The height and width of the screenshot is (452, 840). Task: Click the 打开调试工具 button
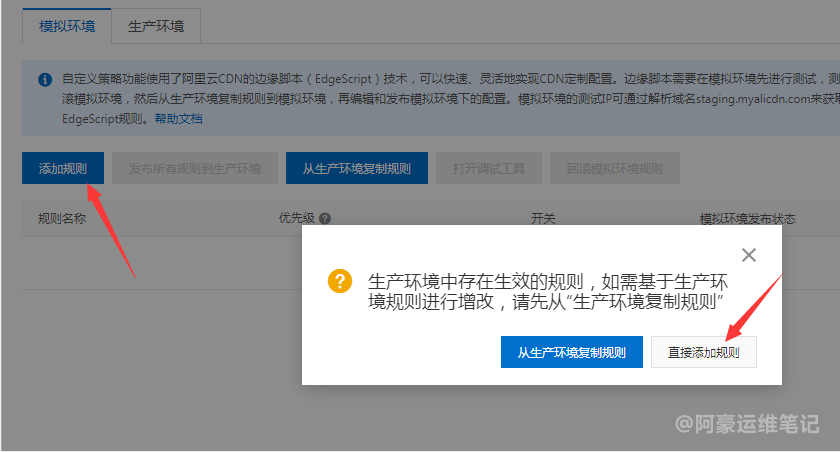click(488, 168)
